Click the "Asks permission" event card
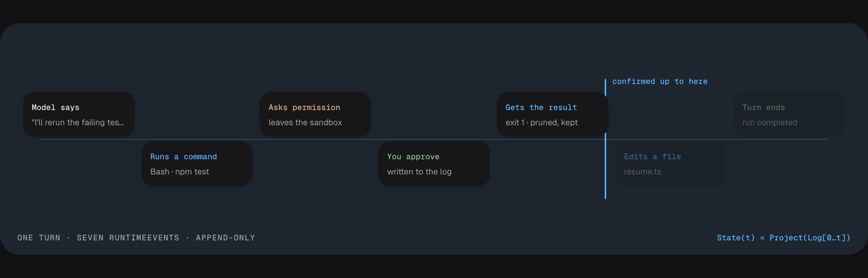 (315, 114)
